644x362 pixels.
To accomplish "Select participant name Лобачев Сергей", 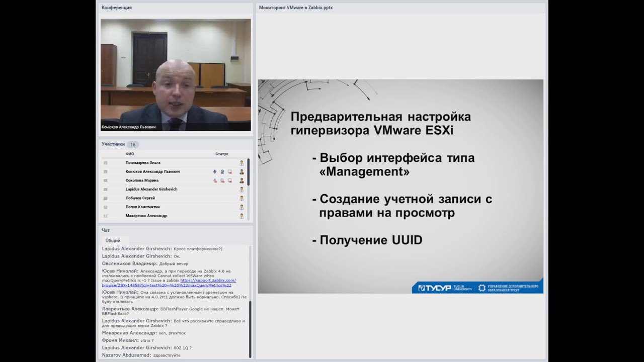I will coord(140,198).
